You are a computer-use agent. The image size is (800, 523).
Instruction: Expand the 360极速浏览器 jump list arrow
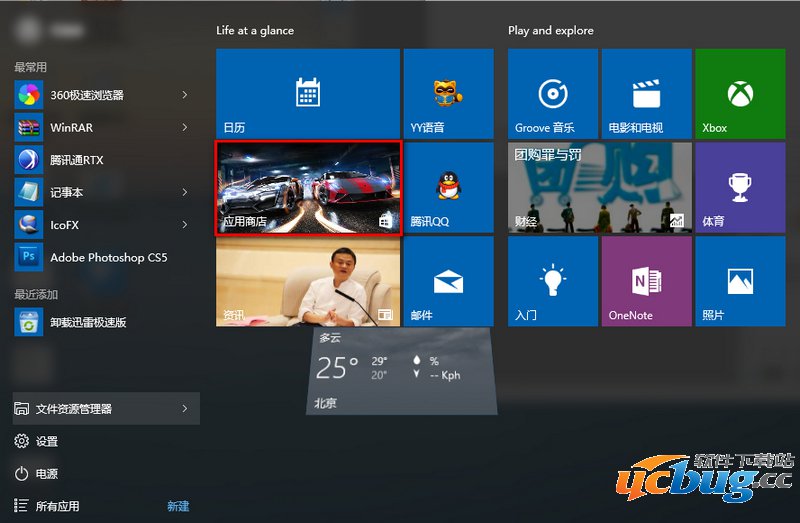click(x=185, y=95)
